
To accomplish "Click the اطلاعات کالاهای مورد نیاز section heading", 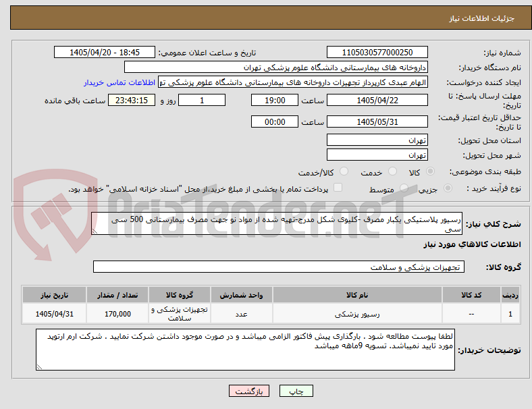I will pyautogui.click(x=472, y=244).
